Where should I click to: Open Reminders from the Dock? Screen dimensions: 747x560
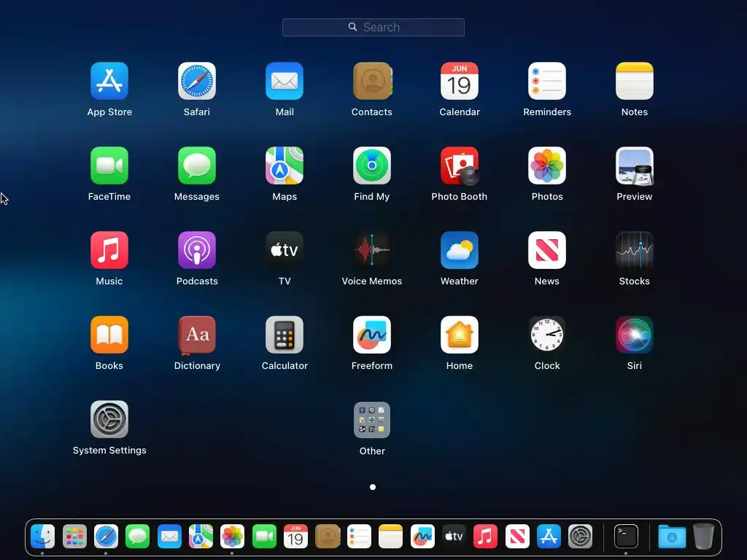coord(359,537)
